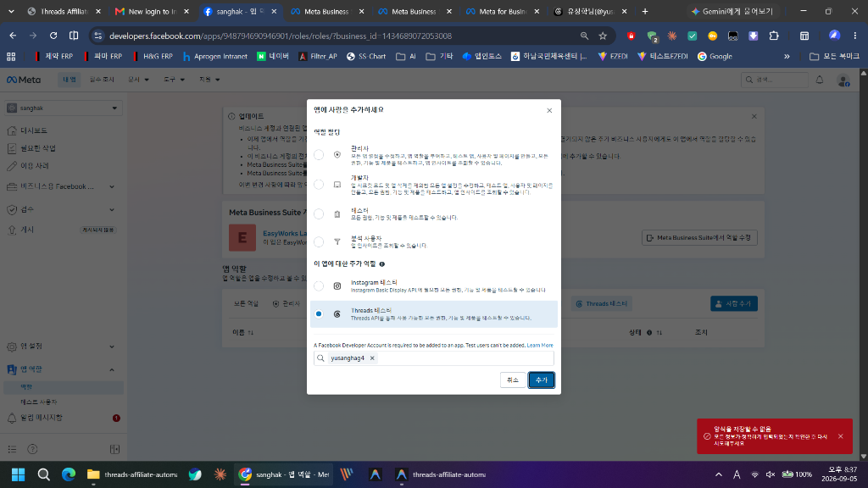Viewport: 868px width, 488px height.
Task: Open the Google bookmark
Action: point(715,57)
